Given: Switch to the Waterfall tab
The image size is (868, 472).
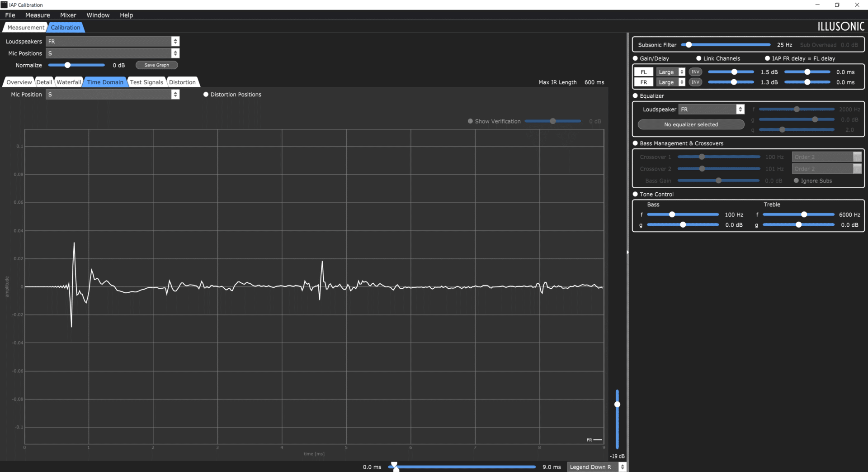Looking at the screenshot, I should pos(69,82).
